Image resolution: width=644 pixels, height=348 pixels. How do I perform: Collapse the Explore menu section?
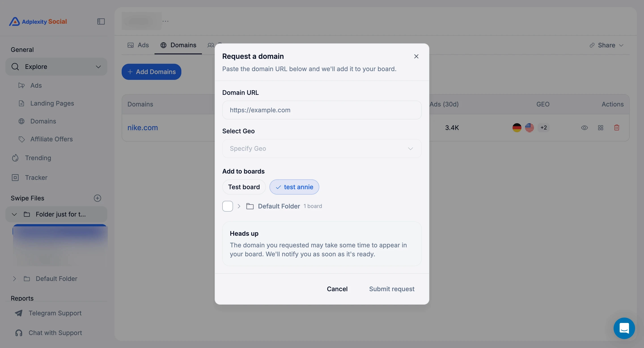(98, 67)
